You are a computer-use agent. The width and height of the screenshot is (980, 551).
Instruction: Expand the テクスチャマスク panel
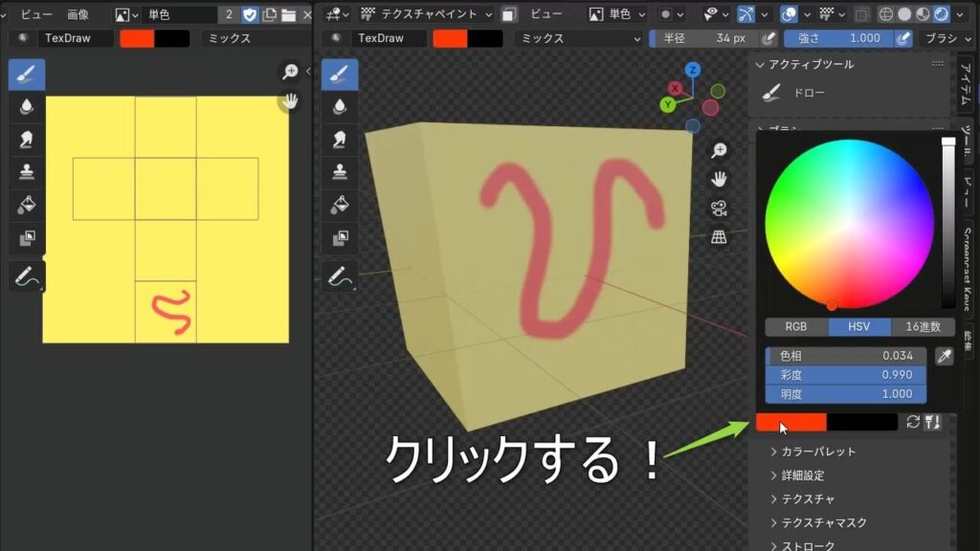[x=819, y=522]
